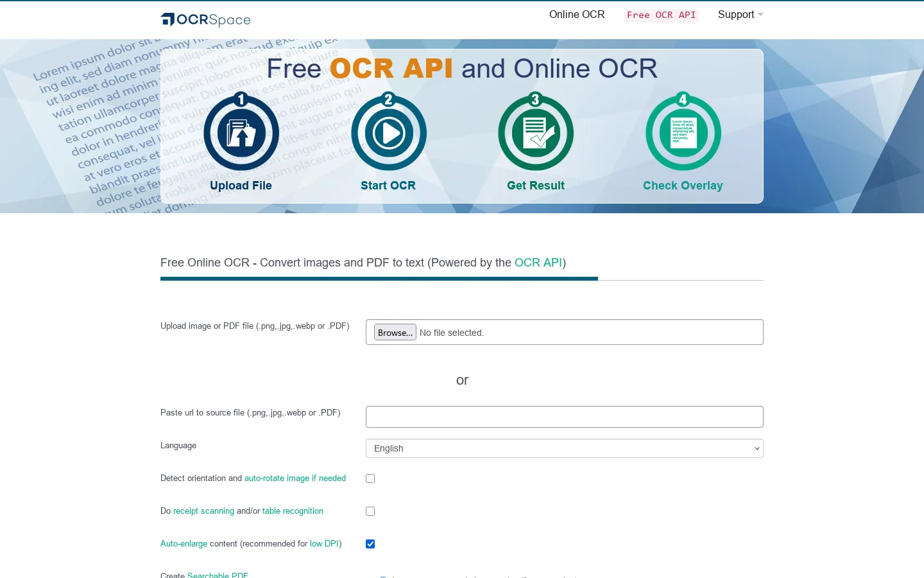Screen dimensions: 924x578
Task: Open the Searchable PDF link
Action: pyautogui.click(x=218, y=575)
